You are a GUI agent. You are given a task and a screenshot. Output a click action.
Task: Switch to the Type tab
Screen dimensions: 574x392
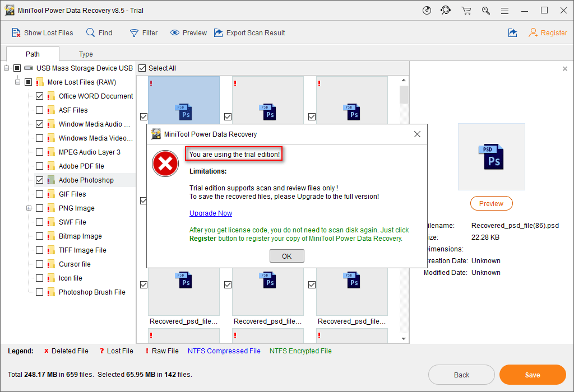pyautogui.click(x=86, y=54)
